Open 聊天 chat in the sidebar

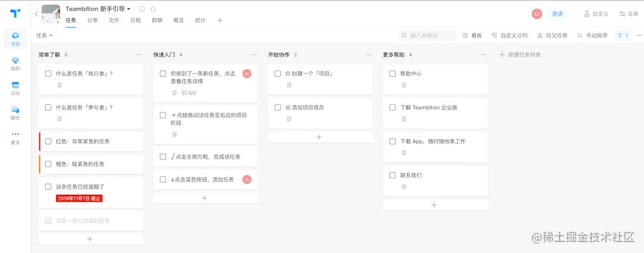coord(15,113)
